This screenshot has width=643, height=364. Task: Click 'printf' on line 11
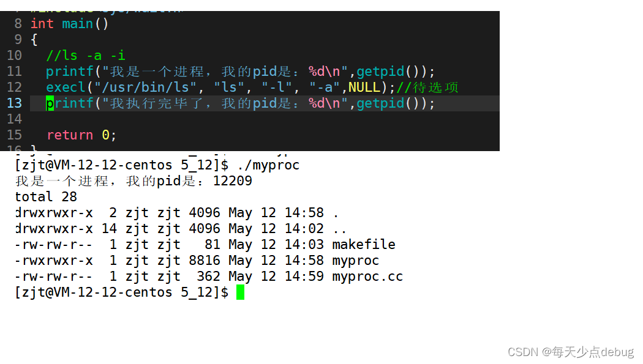point(70,72)
